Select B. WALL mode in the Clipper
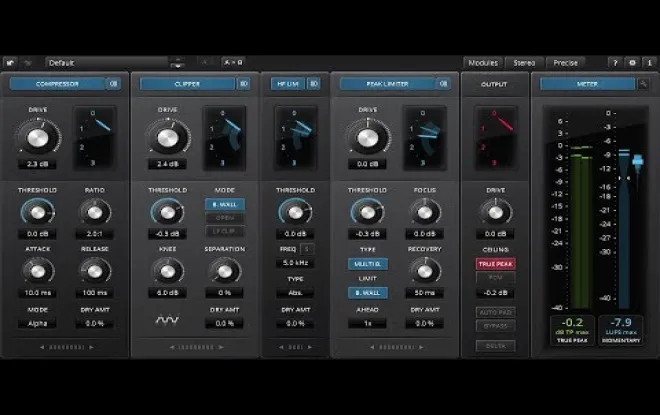This screenshot has height=415, width=660. (x=225, y=205)
